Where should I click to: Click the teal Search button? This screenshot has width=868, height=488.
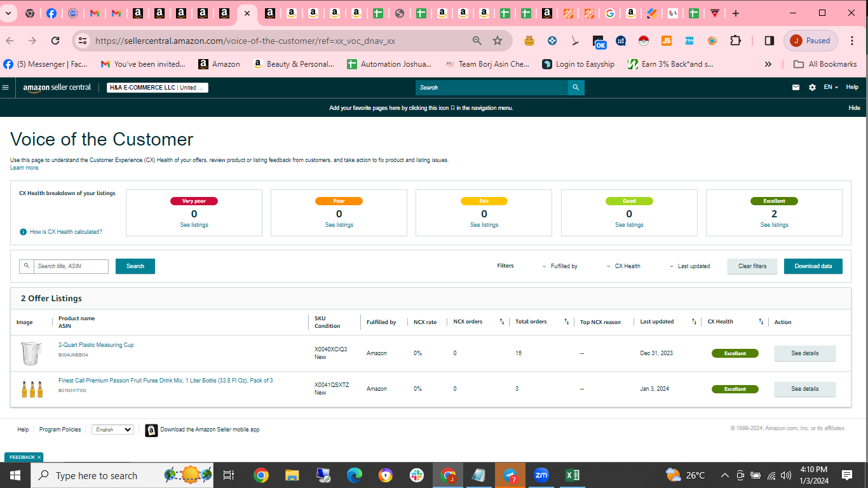[x=135, y=266]
